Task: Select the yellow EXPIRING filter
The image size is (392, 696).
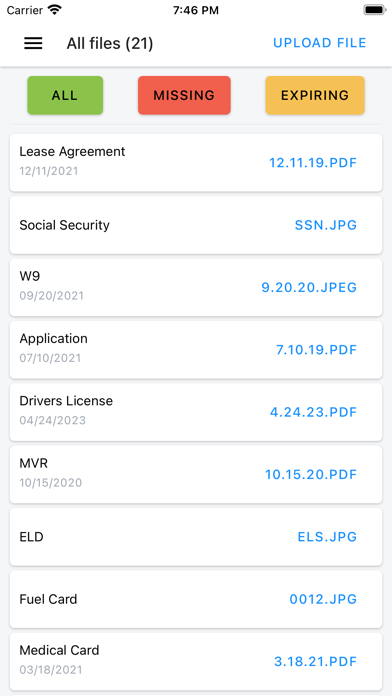Action: [315, 95]
